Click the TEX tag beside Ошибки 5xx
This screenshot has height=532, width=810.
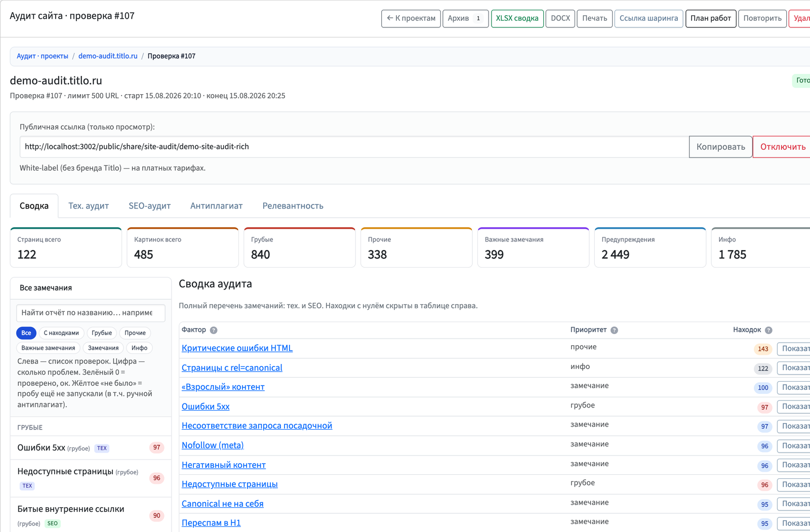click(x=102, y=448)
